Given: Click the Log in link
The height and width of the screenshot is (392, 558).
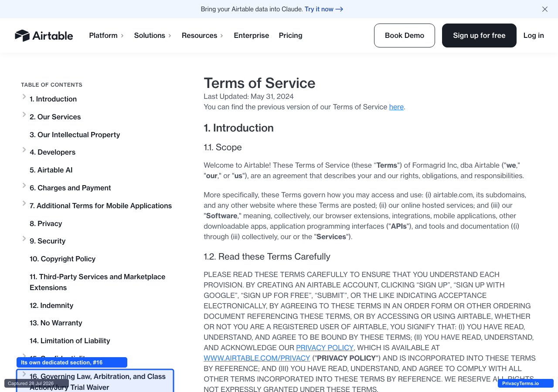Looking at the screenshot, I should 534,35.
